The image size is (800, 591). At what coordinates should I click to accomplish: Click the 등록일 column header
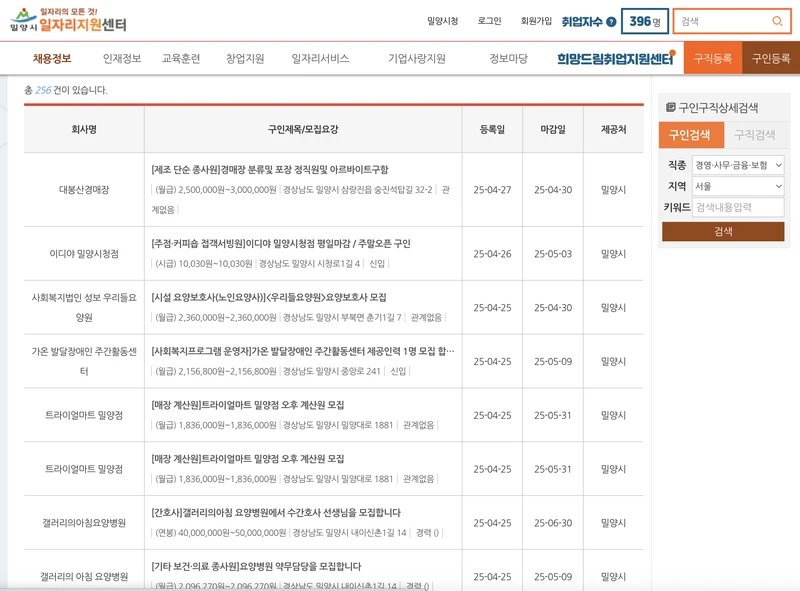(x=492, y=130)
